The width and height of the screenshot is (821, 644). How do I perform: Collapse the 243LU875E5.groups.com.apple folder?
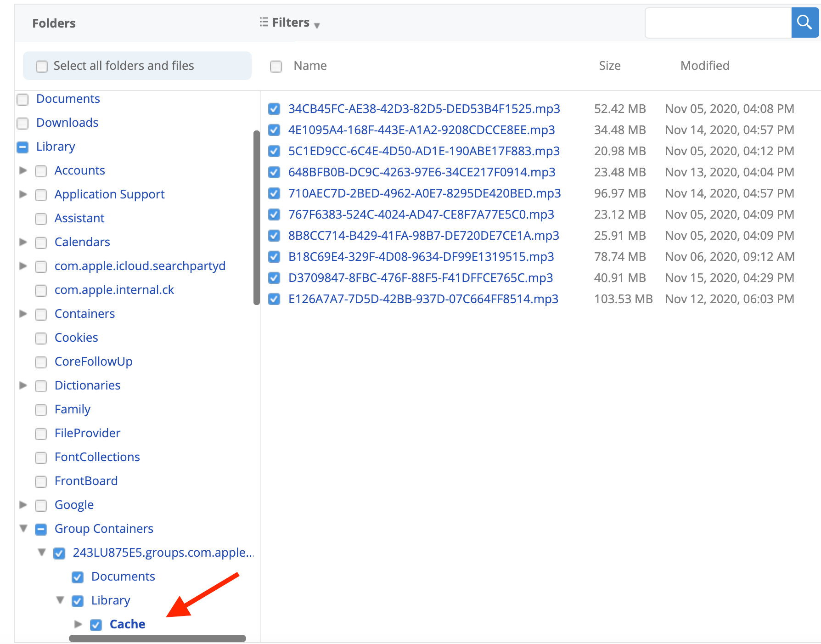click(x=42, y=553)
